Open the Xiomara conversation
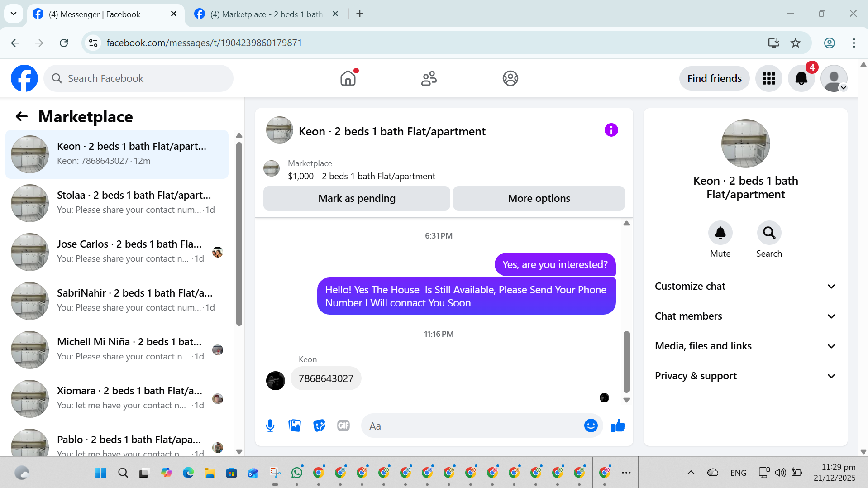 click(x=117, y=398)
